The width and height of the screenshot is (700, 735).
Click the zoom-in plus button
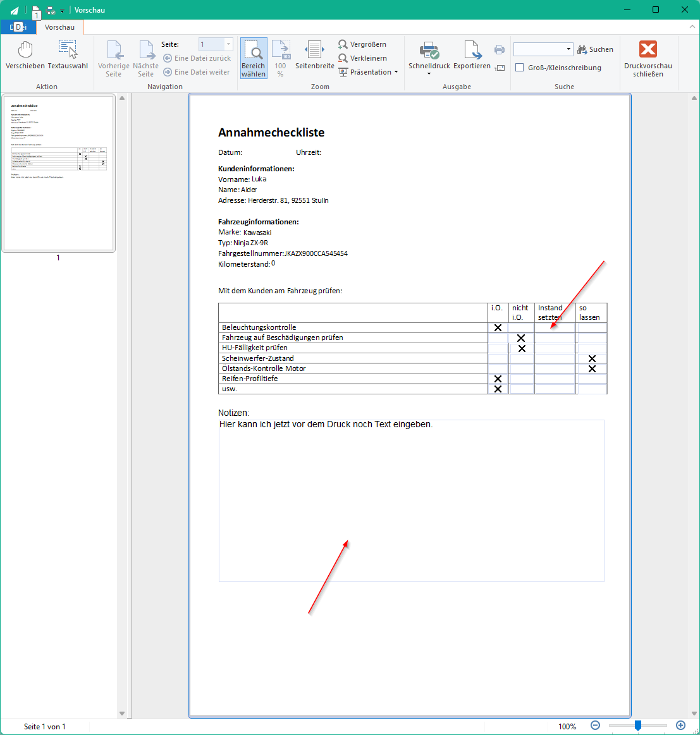[x=680, y=725]
